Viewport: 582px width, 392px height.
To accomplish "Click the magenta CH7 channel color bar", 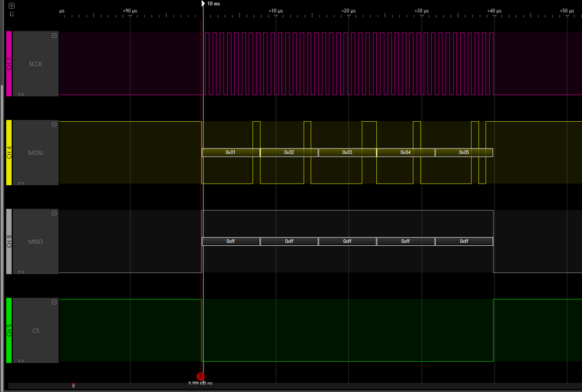I will coord(8,64).
